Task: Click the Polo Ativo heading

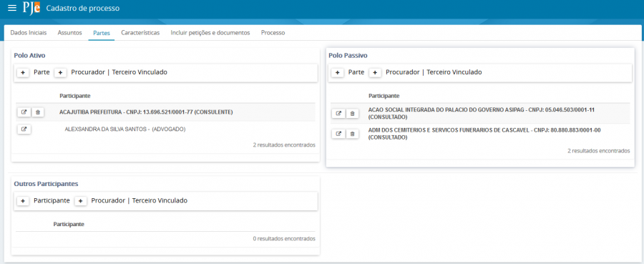Action: [29, 55]
